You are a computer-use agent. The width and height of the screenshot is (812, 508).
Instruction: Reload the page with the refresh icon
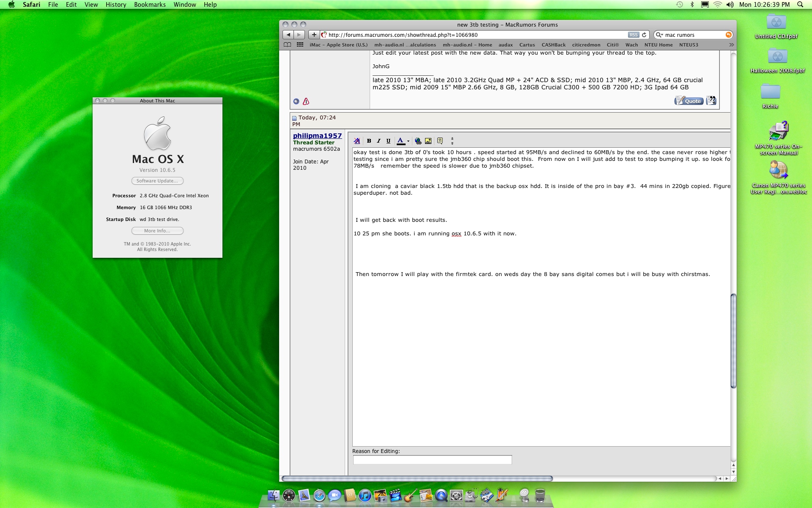pos(644,35)
